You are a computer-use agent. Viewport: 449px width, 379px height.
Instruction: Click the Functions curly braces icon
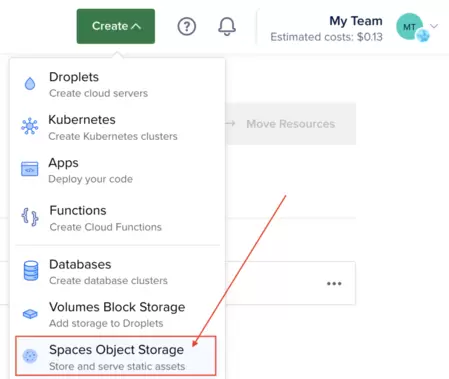30,217
